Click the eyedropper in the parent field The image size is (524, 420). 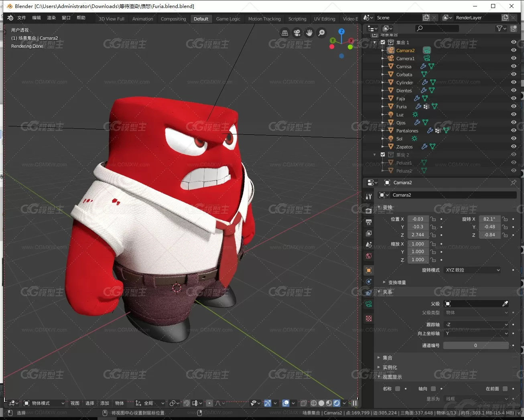pos(505,304)
